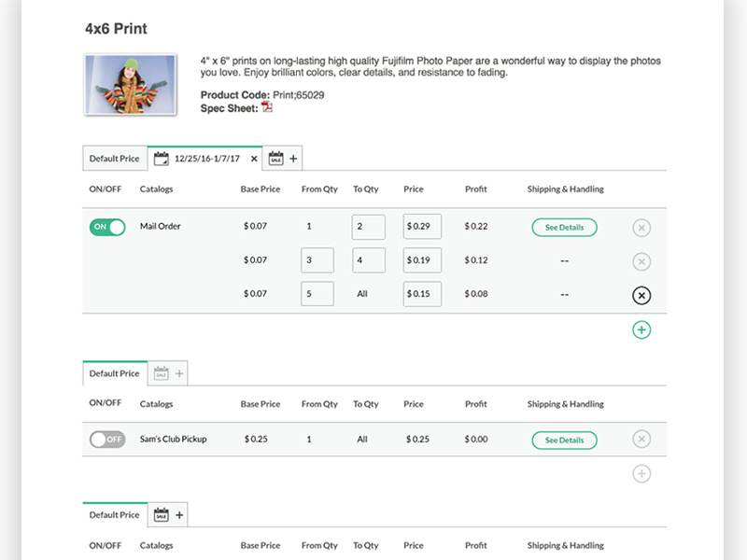Screen dimensions: 747x560
Task: Add price tier for Sam's Club Pickup
Action: click(x=641, y=473)
